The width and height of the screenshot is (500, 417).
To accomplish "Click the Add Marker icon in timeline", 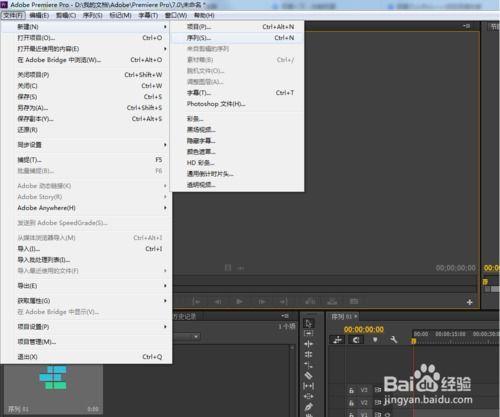I will coord(375,340).
